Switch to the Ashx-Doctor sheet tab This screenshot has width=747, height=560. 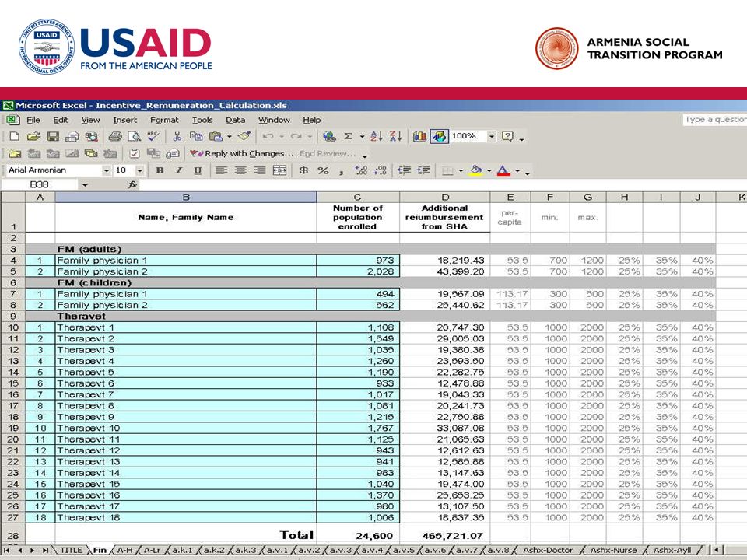(548, 550)
